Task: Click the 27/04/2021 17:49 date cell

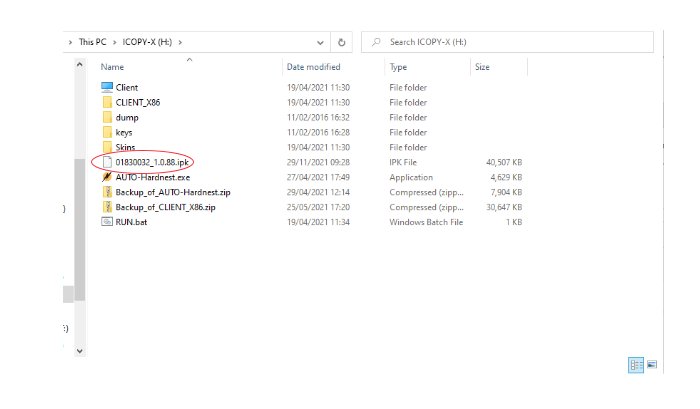Action: click(x=318, y=177)
